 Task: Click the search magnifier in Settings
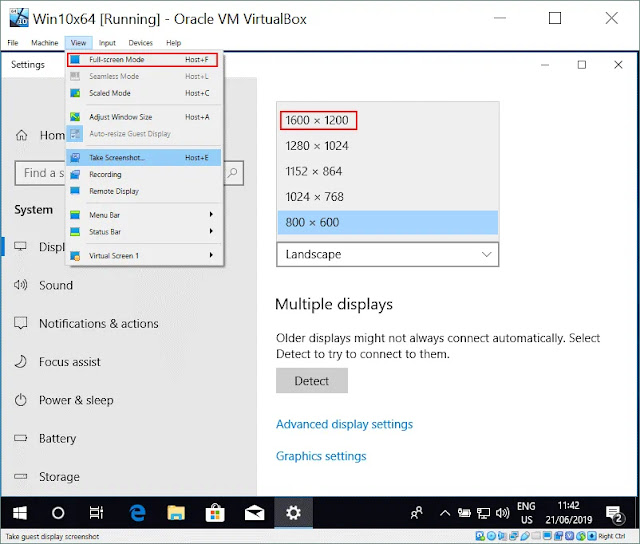coord(232,173)
